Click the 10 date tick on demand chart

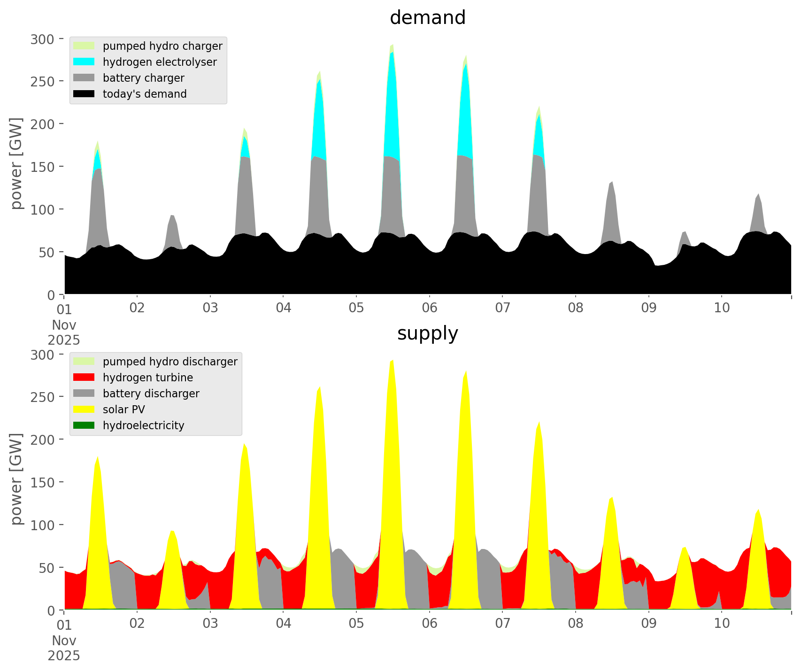722,308
